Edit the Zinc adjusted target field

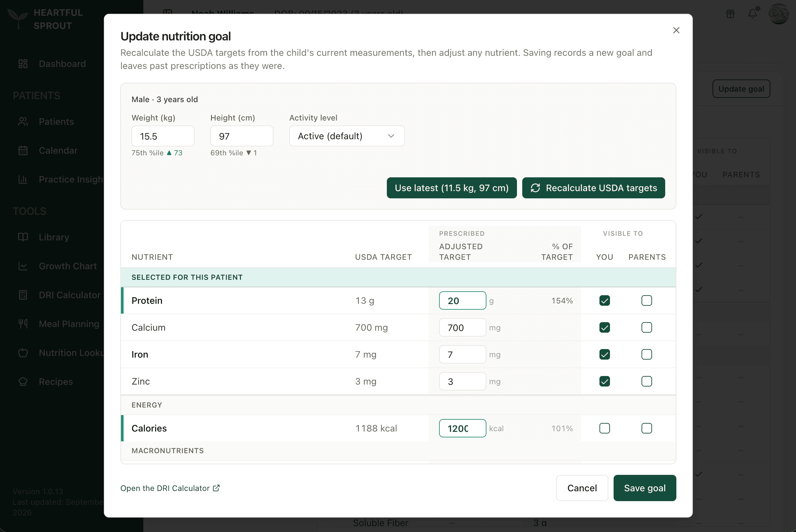click(462, 381)
